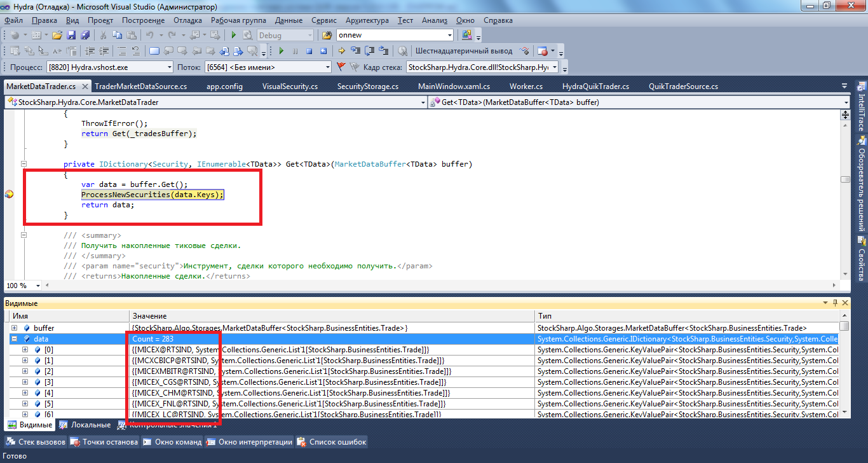Click the code editor horizontal scrollbar
The image size is (868, 463).
coord(441,286)
